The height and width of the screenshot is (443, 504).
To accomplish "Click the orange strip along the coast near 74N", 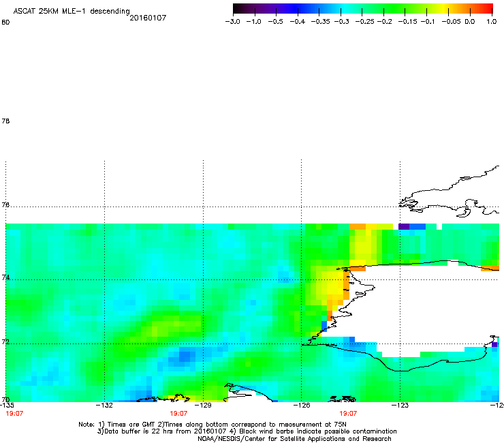I will [x=346, y=285].
